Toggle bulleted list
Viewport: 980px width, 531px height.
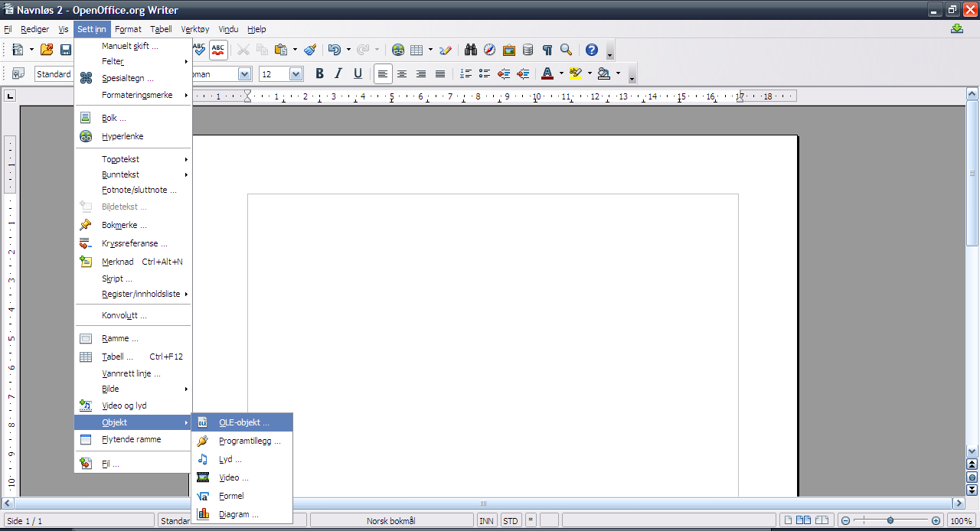point(485,73)
